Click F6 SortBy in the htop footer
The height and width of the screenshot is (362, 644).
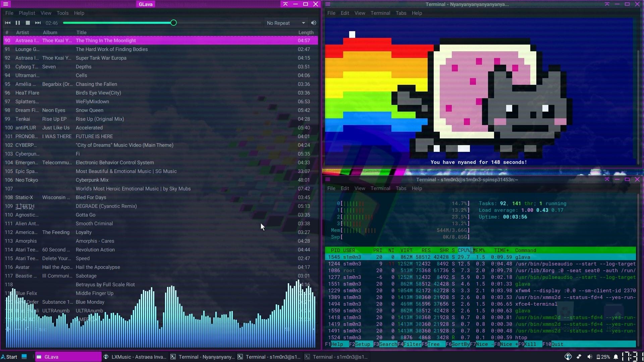[x=458, y=344]
